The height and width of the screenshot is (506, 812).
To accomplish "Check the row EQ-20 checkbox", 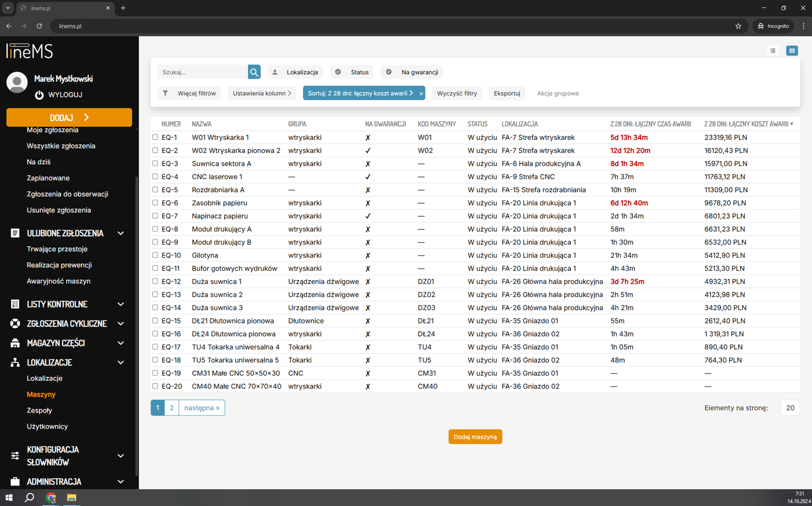I will click(x=155, y=386).
